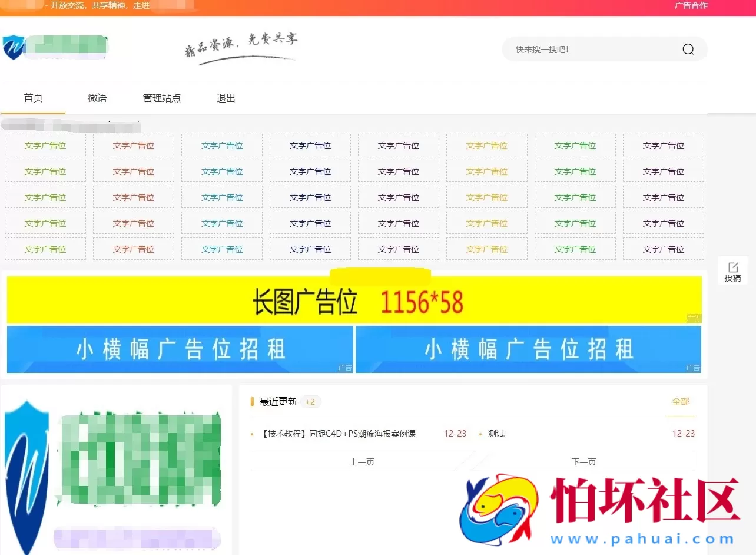This screenshot has width=756, height=555.
Task: Open the 广告合作 link in the top bar
Action: pos(690,6)
